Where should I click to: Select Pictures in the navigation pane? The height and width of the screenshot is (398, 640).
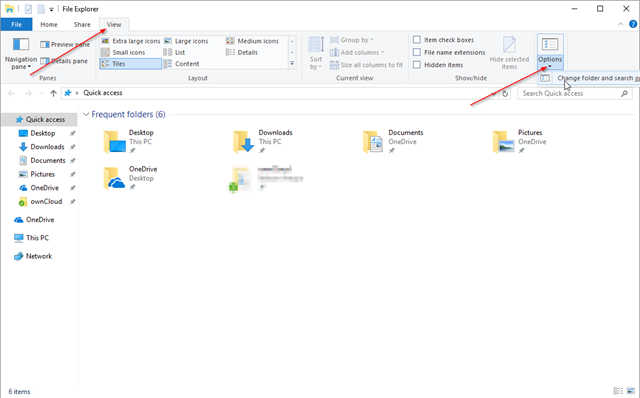[x=42, y=174]
